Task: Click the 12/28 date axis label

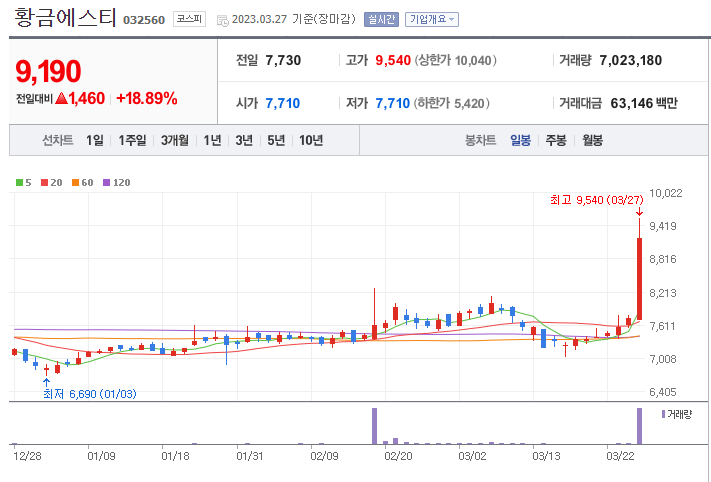Action: 27,456
